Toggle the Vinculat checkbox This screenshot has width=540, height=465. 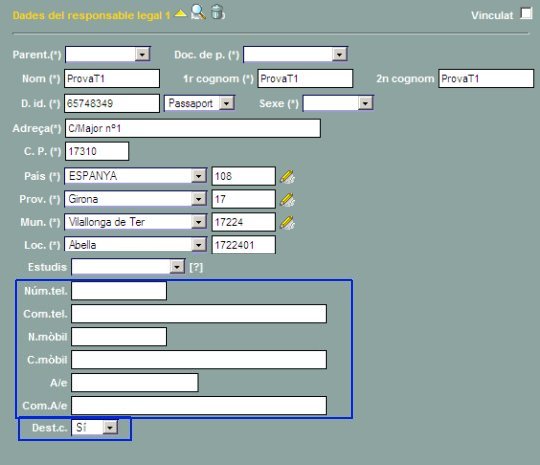point(526,13)
